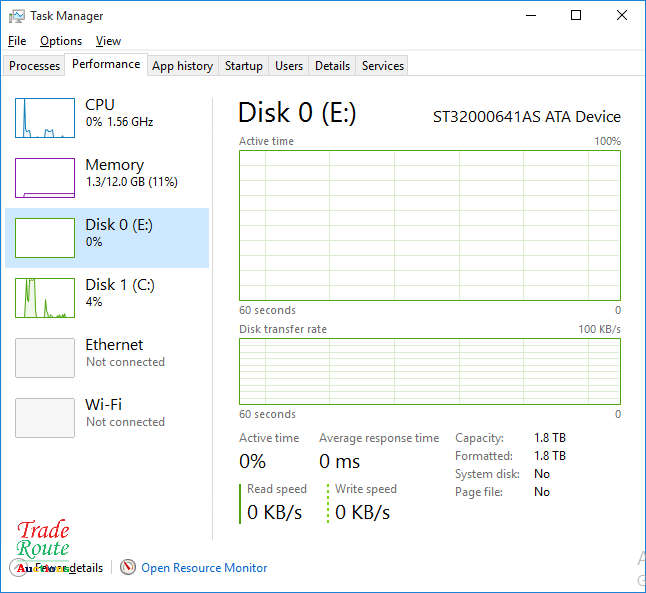Switch to the Services tab
Image resolution: width=646 pixels, height=593 pixels.
point(383,66)
